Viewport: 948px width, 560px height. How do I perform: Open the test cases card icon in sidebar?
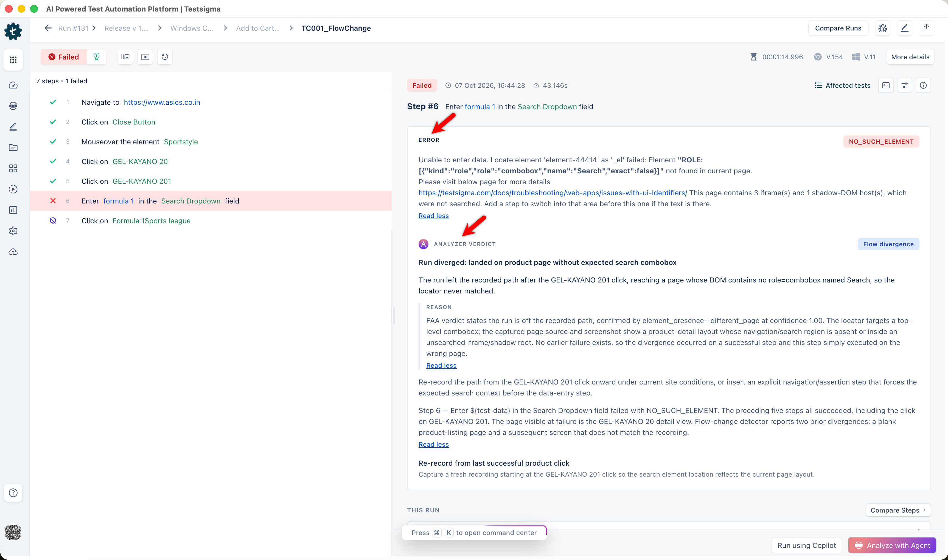tap(13, 148)
